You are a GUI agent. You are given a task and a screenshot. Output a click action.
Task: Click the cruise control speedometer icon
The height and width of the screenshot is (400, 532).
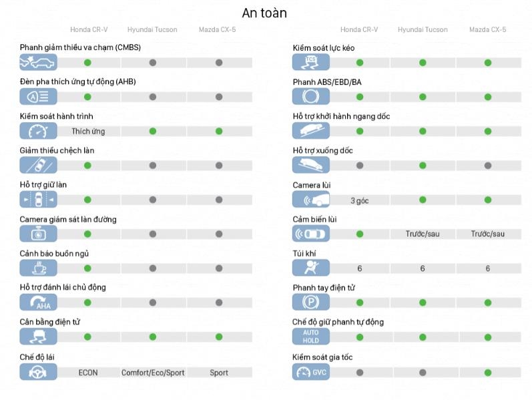(x=38, y=131)
